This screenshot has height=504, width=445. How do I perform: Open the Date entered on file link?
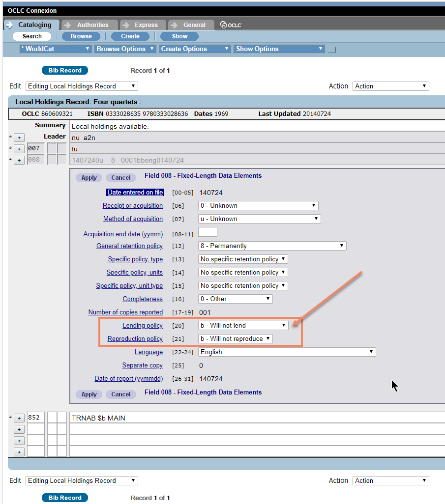pyautogui.click(x=135, y=192)
